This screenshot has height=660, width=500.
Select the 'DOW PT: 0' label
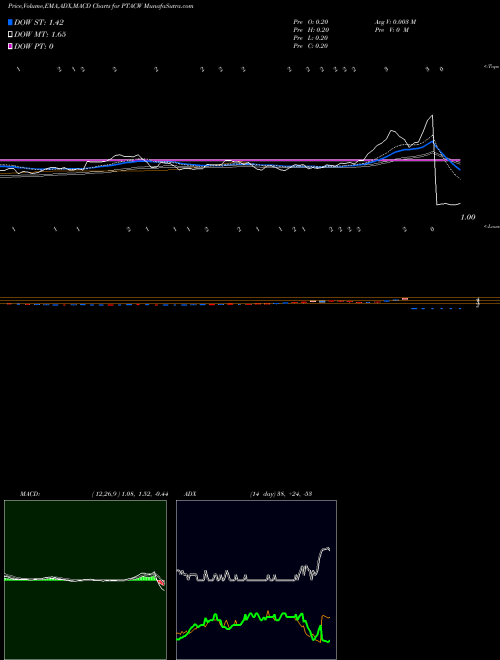click(x=34, y=46)
